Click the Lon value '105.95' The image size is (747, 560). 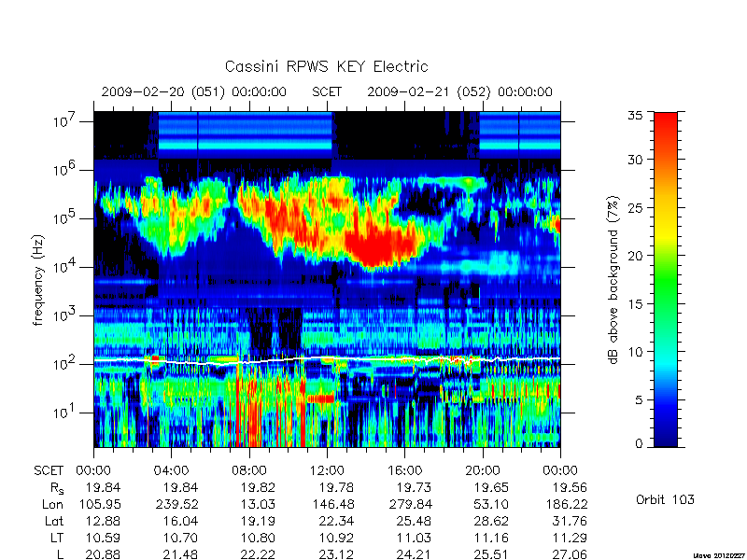click(100, 504)
